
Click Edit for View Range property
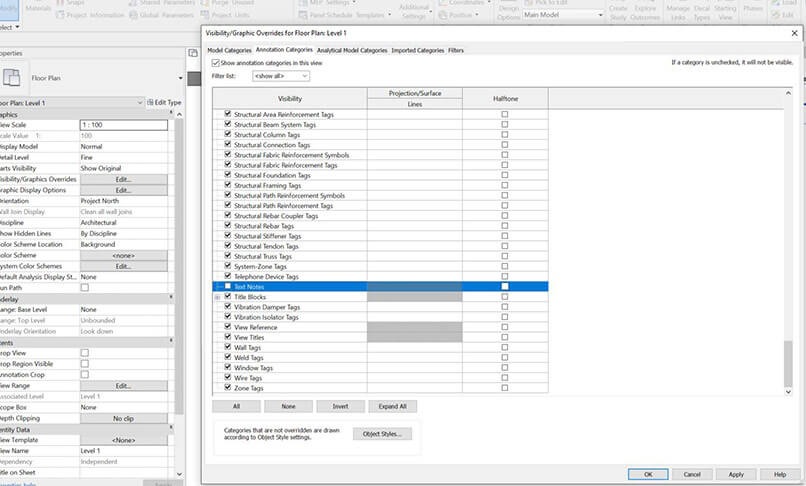point(123,386)
